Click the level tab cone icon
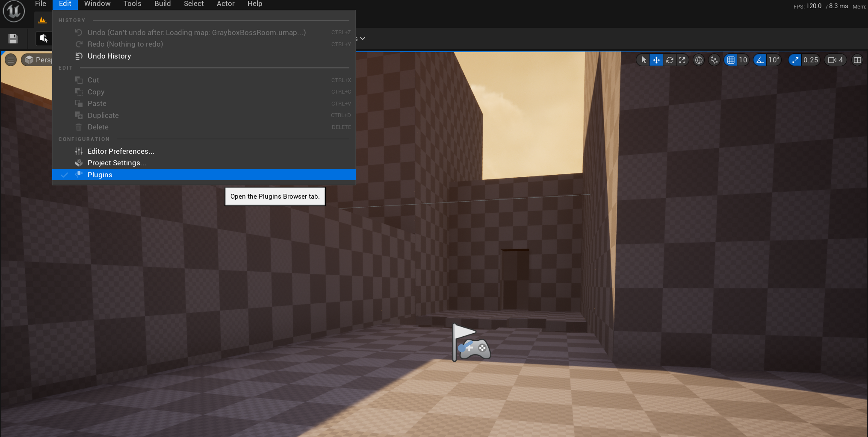The width and height of the screenshot is (868, 437). (x=42, y=20)
